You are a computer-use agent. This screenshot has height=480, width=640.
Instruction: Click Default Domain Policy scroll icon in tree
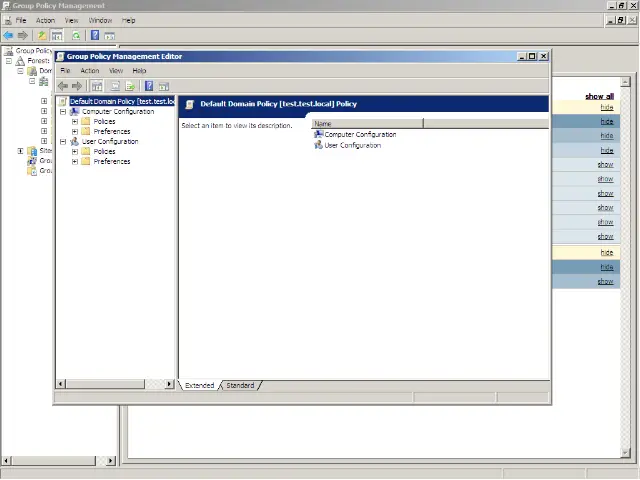tap(62, 101)
